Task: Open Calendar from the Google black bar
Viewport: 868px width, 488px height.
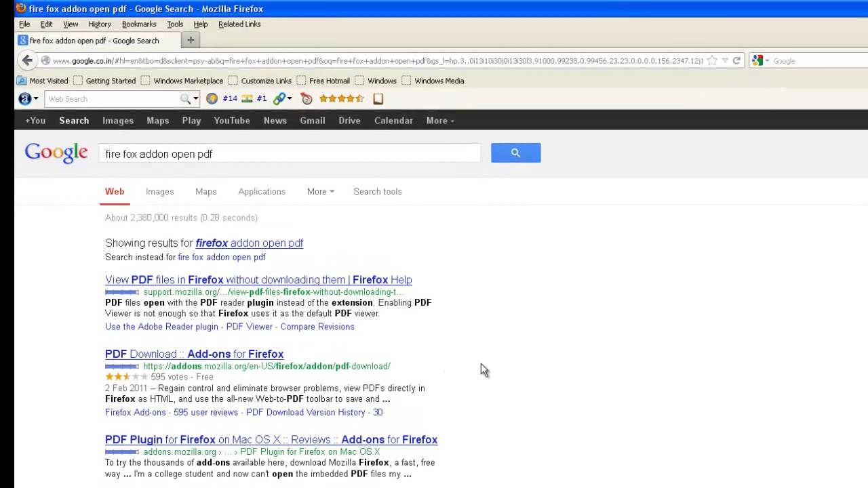Action: click(x=393, y=121)
